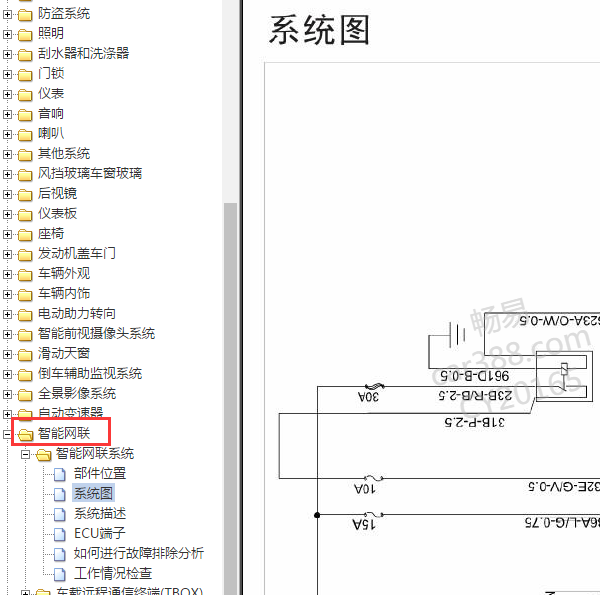Click the 后视镜 folder icon
Image resolution: width=600 pixels, height=595 pixels.
click(x=25, y=195)
